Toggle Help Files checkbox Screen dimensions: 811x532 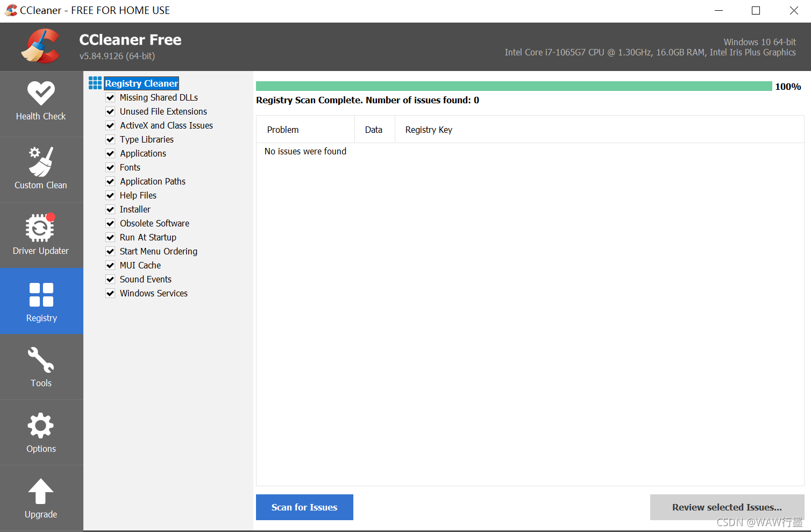point(110,195)
